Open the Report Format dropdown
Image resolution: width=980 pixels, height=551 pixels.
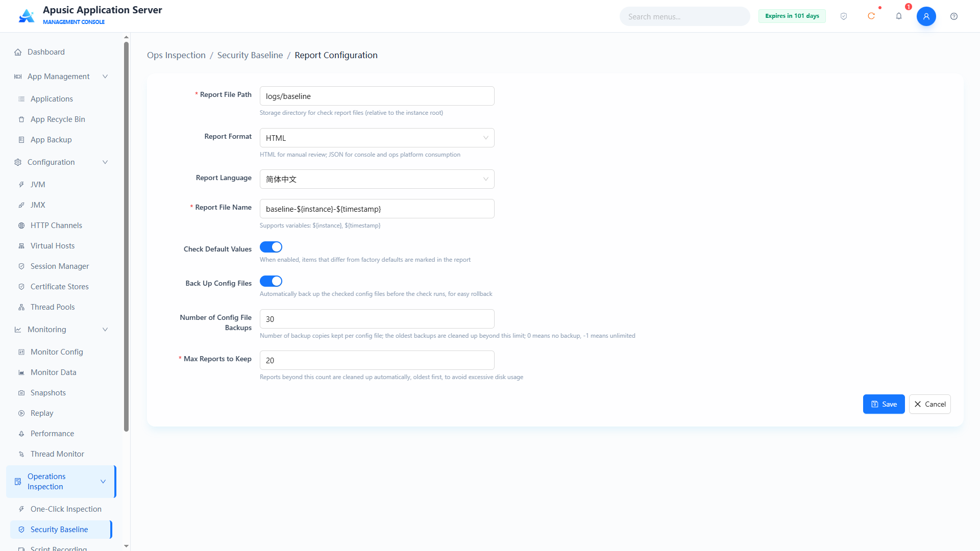pyautogui.click(x=377, y=138)
